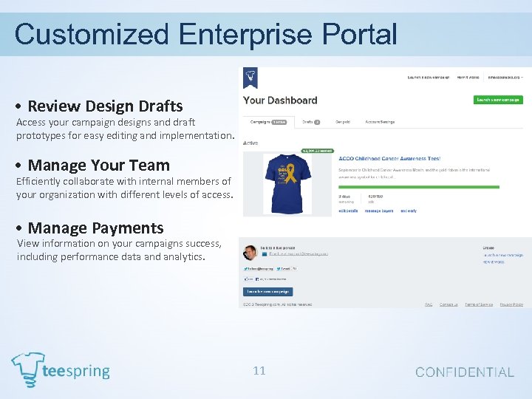Click the support person avatar photo

coord(250,253)
